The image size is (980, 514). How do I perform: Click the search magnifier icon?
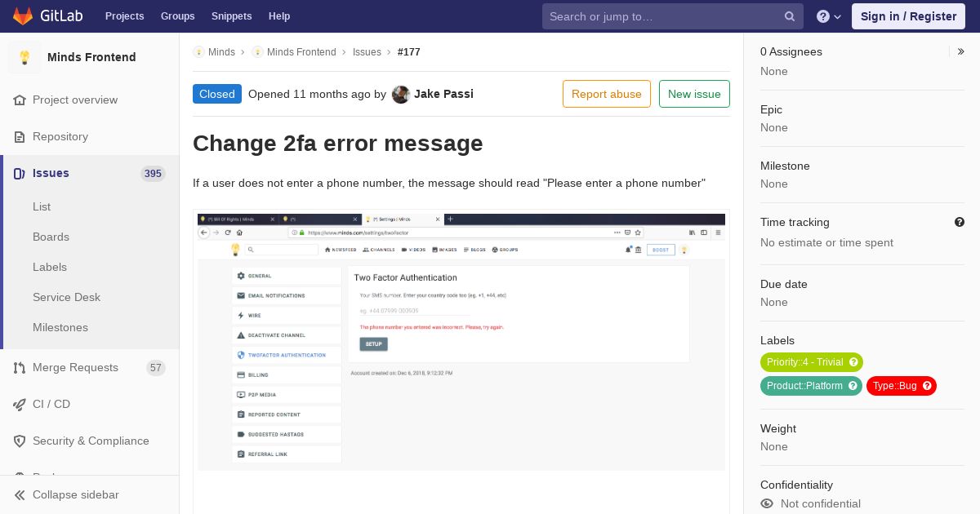coord(790,16)
